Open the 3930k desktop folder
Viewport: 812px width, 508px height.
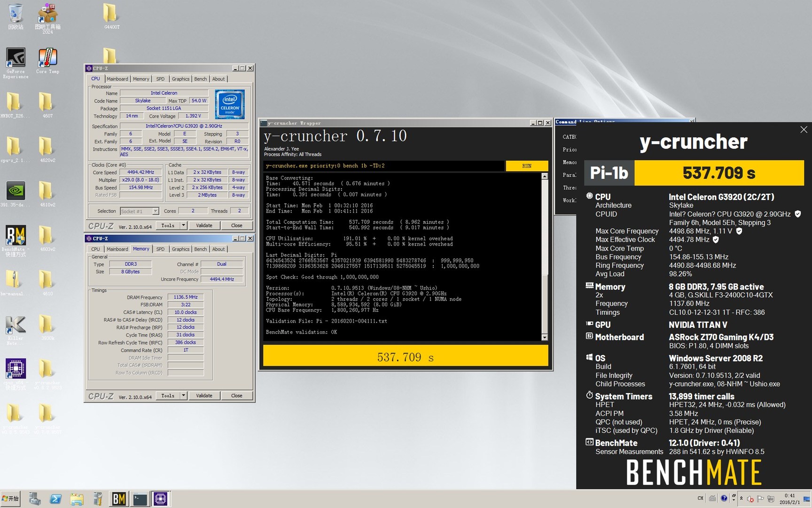[x=47, y=327]
